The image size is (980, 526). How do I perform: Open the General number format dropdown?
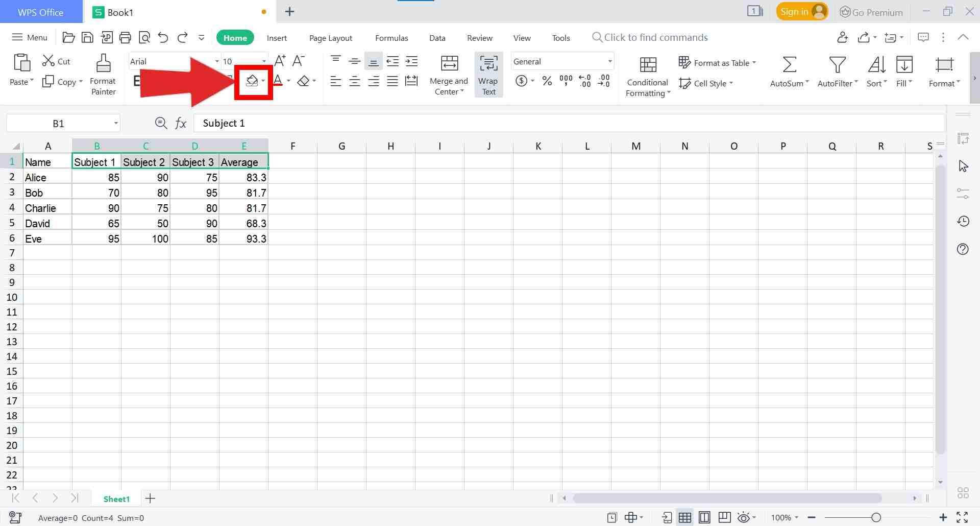609,61
